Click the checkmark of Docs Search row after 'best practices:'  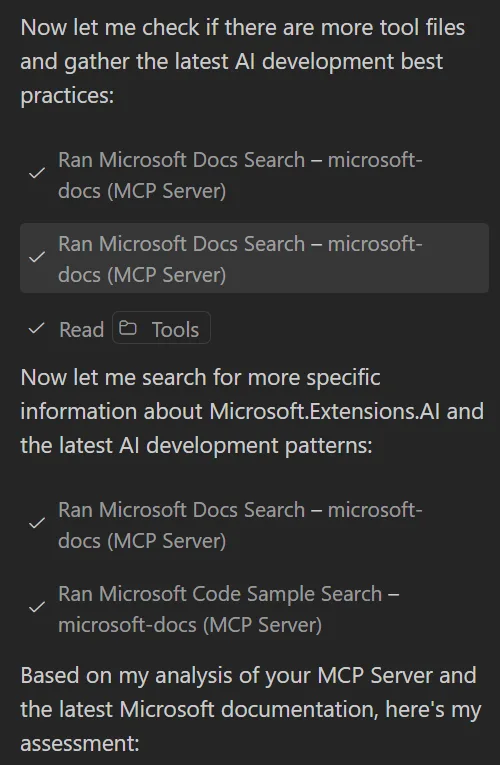click(37, 173)
